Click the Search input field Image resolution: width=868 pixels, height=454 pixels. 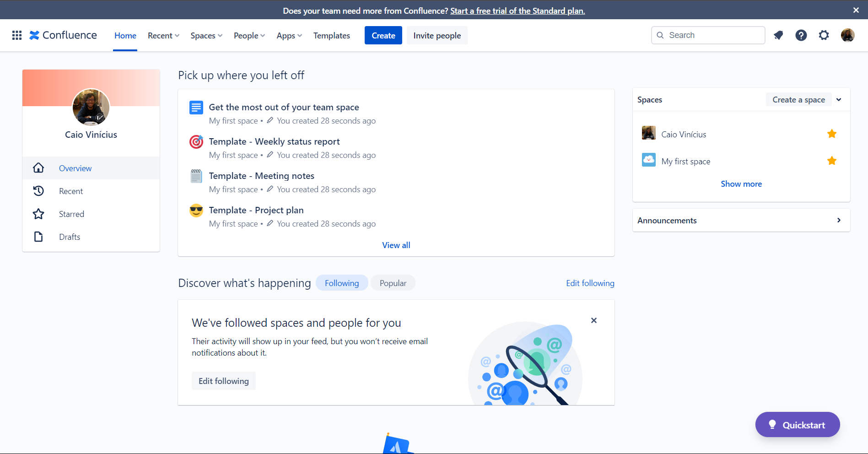(708, 35)
